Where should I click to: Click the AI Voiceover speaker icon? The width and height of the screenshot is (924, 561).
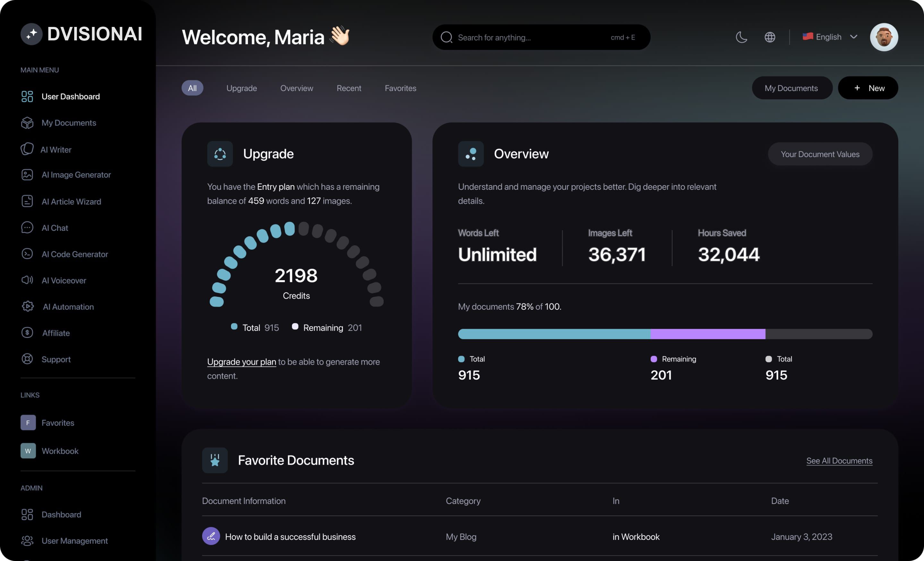click(x=27, y=280)
